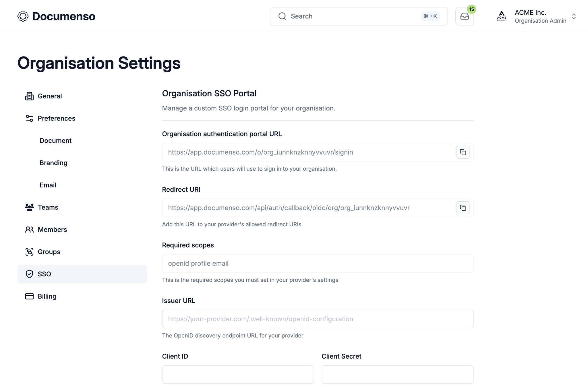
Task: Open Billing via its card icon
Action: tap(29, 296)
